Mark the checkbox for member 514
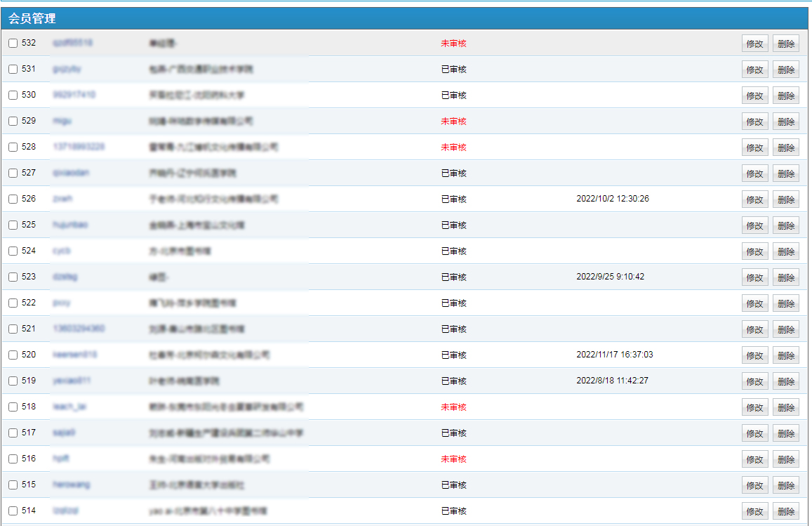The image size is (812, 526). (x=13, y=511)
